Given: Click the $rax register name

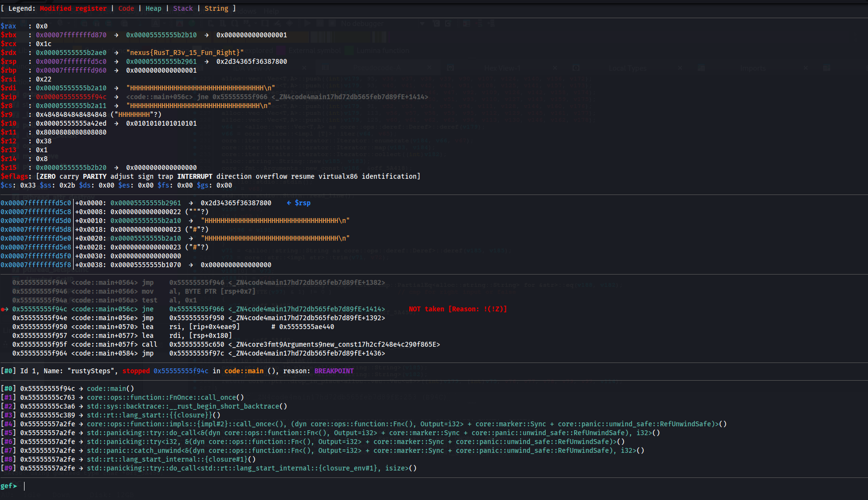Looking at the screenshot, I should coord(8,26).
